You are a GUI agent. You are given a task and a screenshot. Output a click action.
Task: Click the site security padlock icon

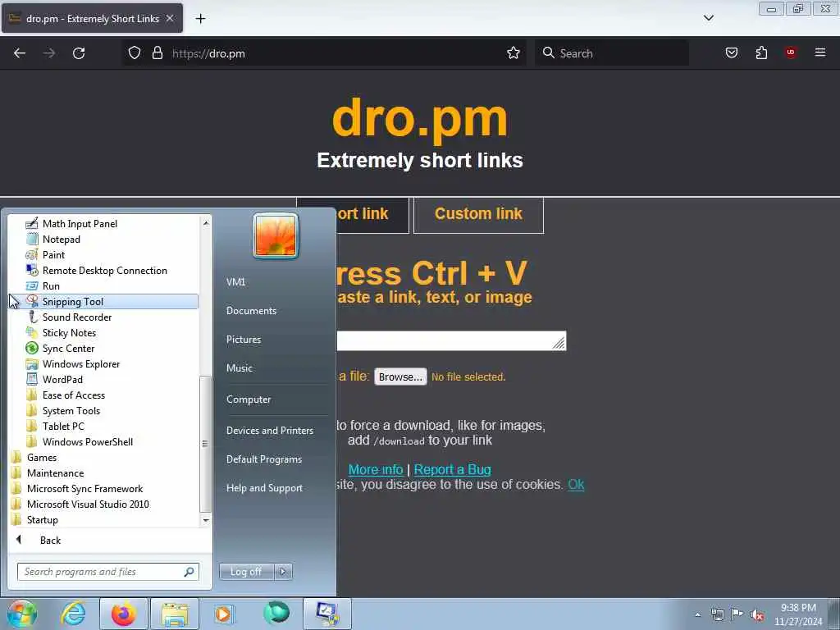pyautogui.click(x=157, y=53)
